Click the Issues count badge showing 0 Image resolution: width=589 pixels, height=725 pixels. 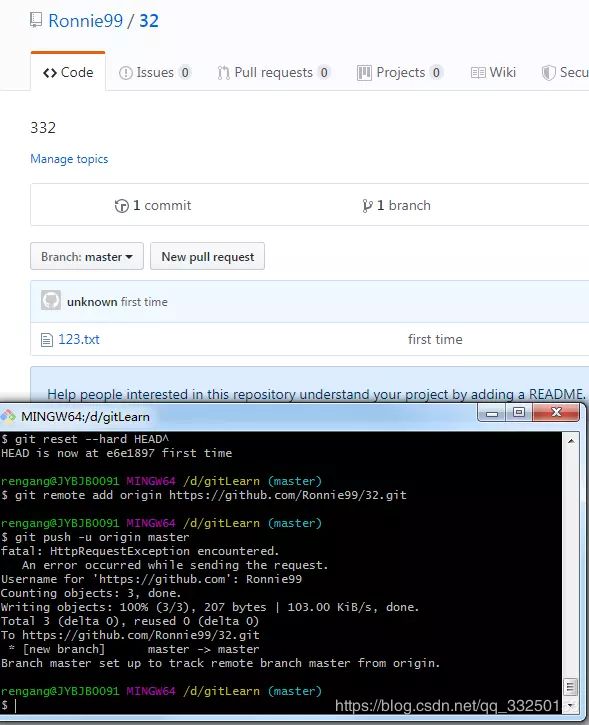pos(185,73)
